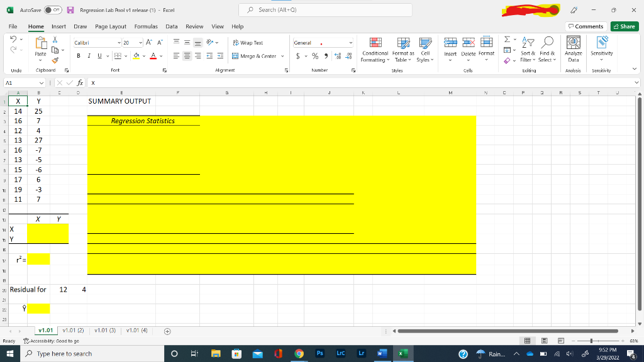Switch to Page Layout view in status bar
This screenshot has height=362, width=644.
(x=544, y=341)
